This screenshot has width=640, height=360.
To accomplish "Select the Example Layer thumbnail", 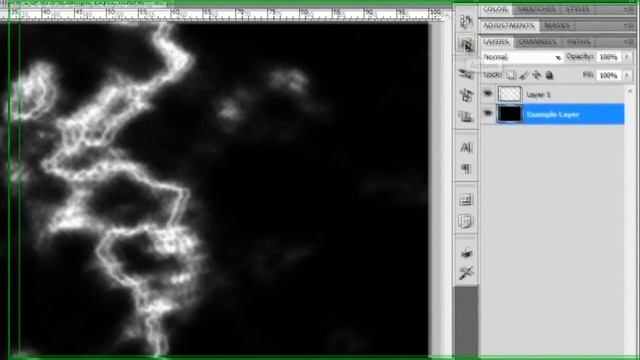I will pos(509,114).
